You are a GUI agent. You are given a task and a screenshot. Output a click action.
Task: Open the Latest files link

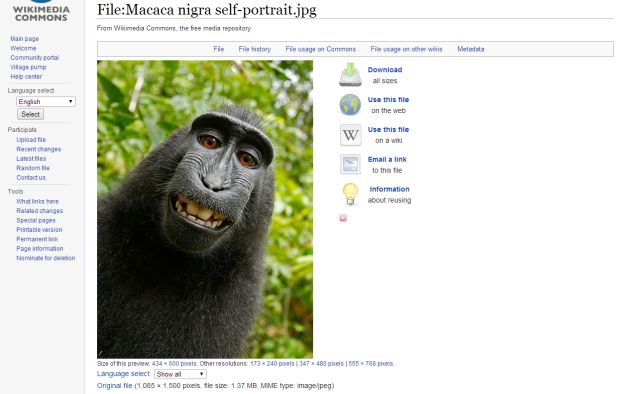(x=31, y=159)
